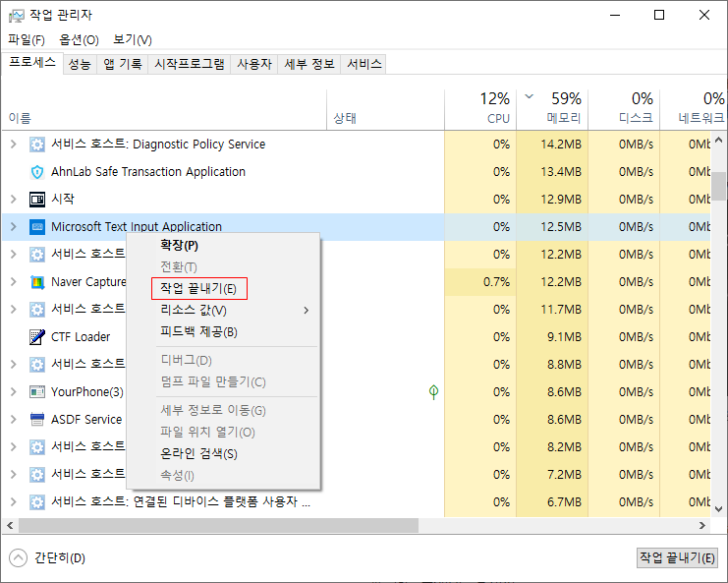The image size is (728, 583).
Task: Click the vertical scrollbar down arrow
Action: [x=719, y=509]
